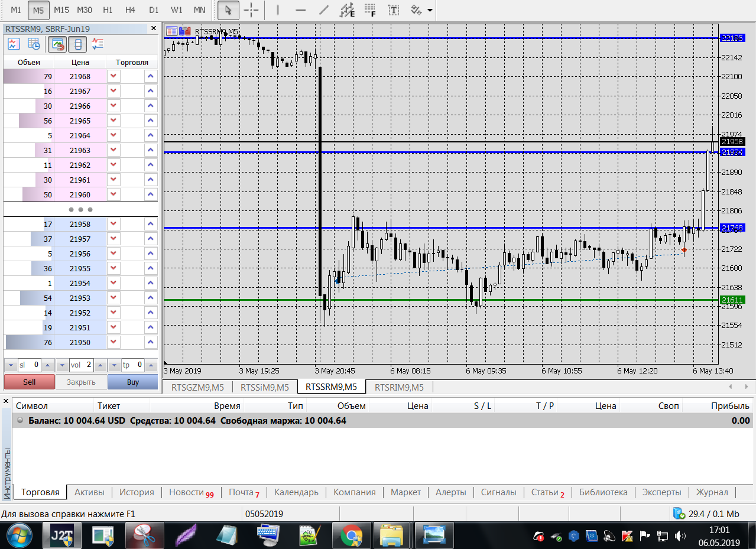Select the crosshair cursor tool

pyautogui.click(x=251, y=10)
